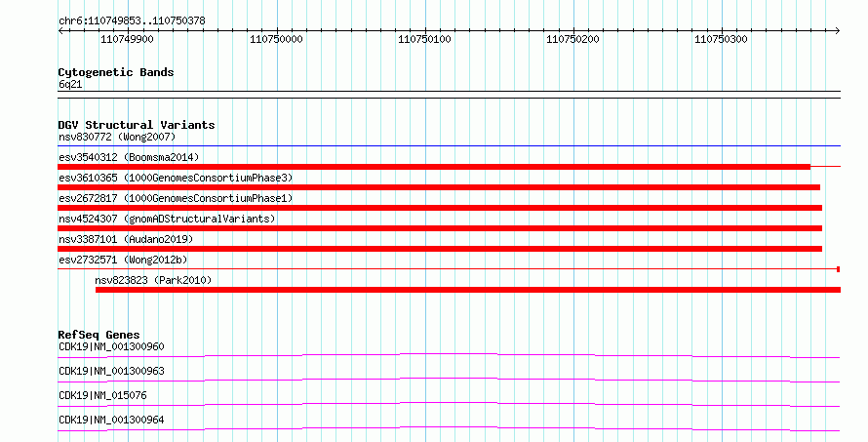This screenshot has height=442, width=868.
Task: Click the Cytogenetic Bands track title
Action: point(116,72)
